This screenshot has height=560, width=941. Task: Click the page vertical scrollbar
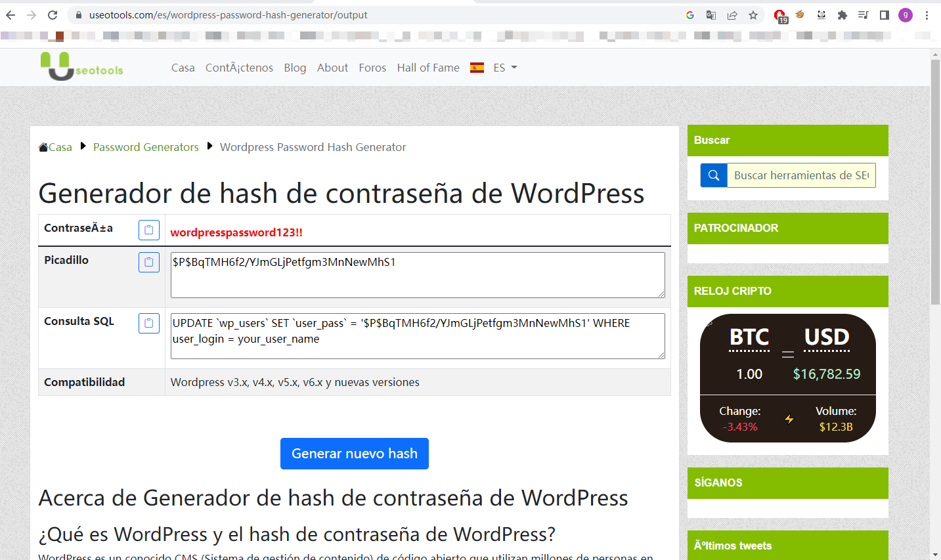click(x=935, y=181)
